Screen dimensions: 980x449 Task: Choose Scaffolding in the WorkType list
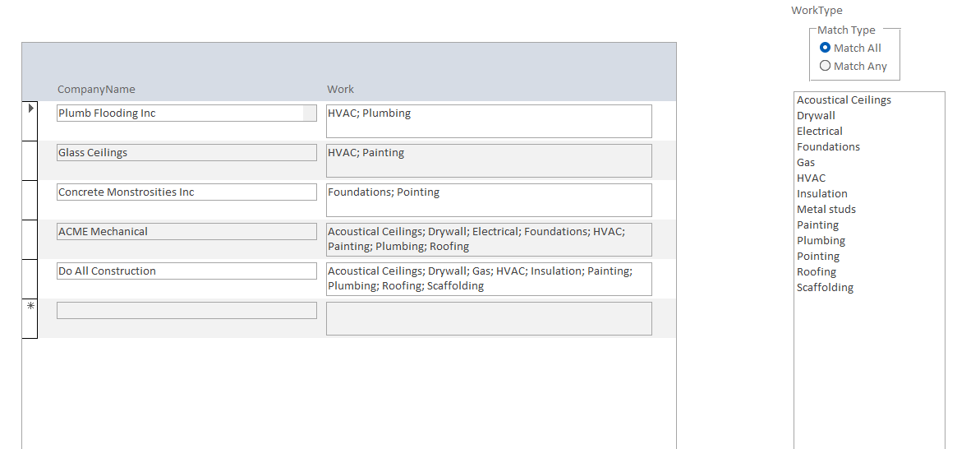pos(825,288)
